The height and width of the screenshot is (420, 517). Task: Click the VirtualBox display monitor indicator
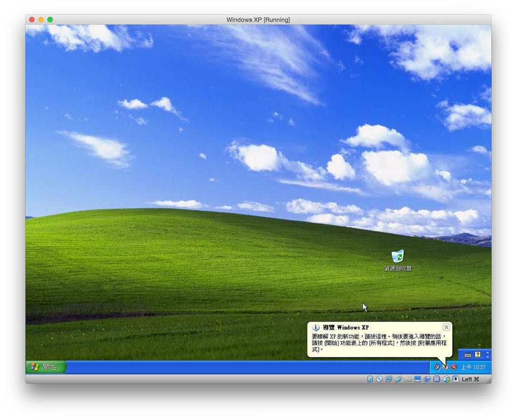[x=418, y=379]
